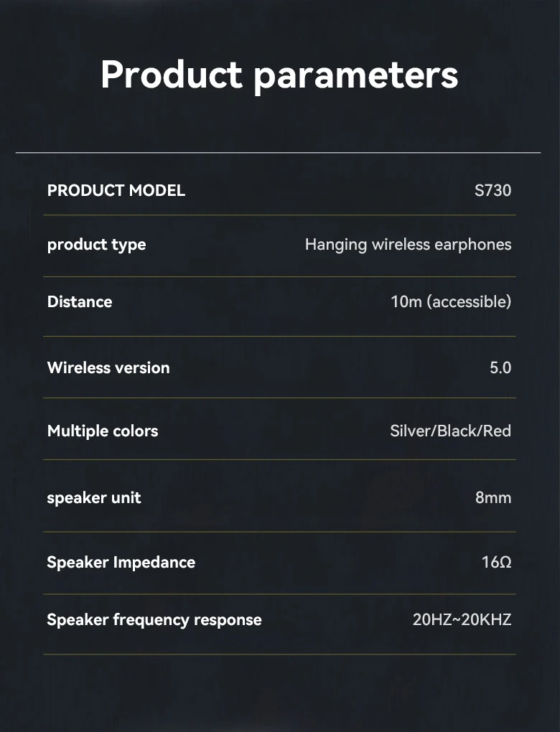Click the PRODUCT MODEL label
The width and height of the screenshot is (560, 732).
tap(116, 190)
